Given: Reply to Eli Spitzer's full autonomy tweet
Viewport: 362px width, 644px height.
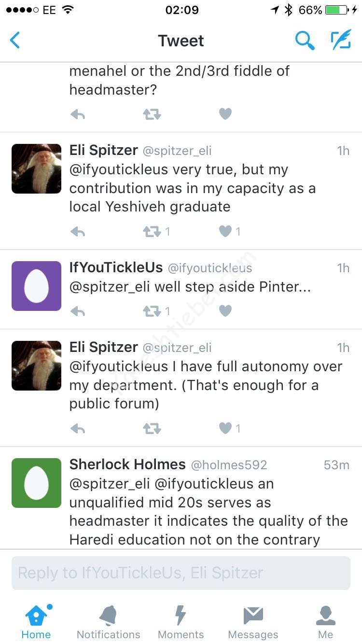Looking at the screenshot, I should (x=78, y=428).
